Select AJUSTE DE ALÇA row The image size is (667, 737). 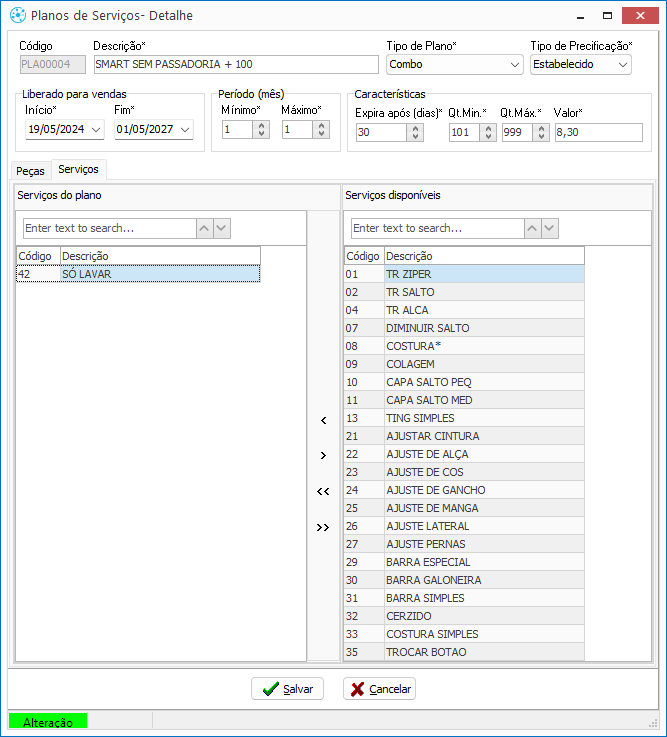click(x=464, y=454)
